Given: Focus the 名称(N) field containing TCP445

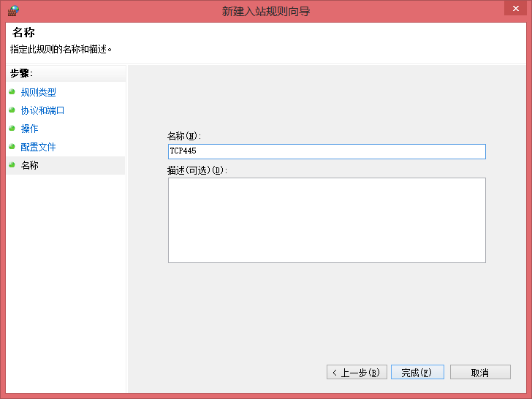Looking at the screenshot, I should click(327, 151).
